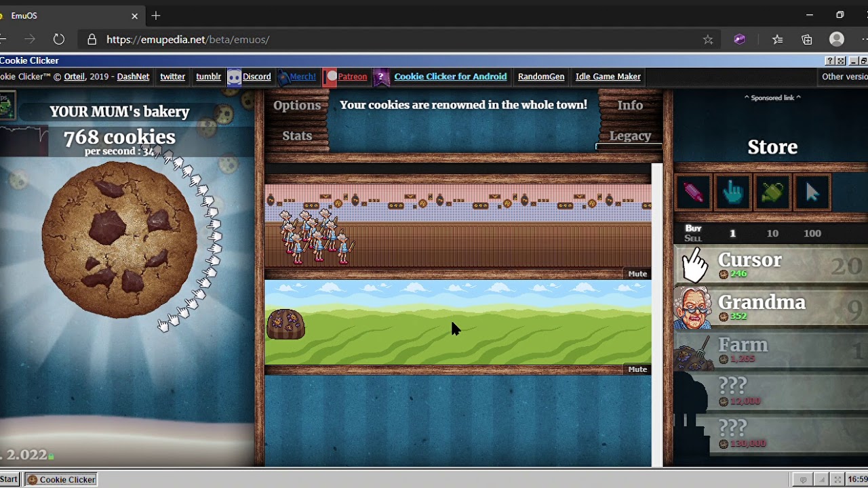Buy the green watering can upgrade
Image resolution: width=868 pixels, height=488 pixels.
pos(772,192)
